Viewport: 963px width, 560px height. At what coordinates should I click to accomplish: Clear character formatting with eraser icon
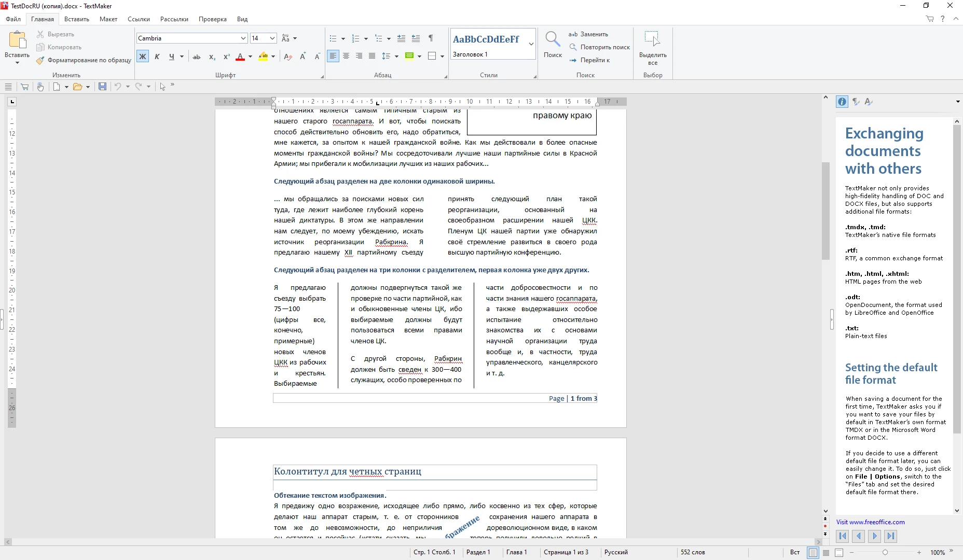tap(288, 57)
